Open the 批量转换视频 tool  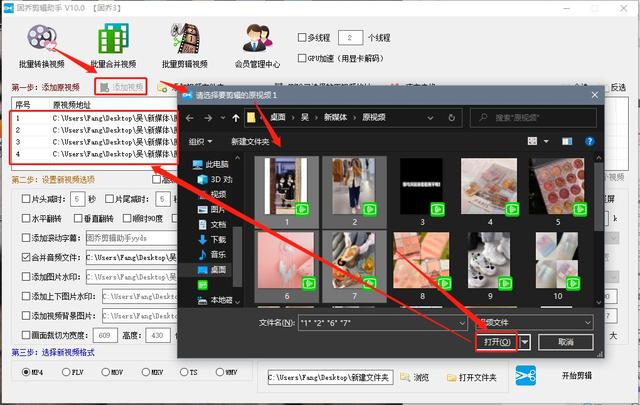[42, 46]
